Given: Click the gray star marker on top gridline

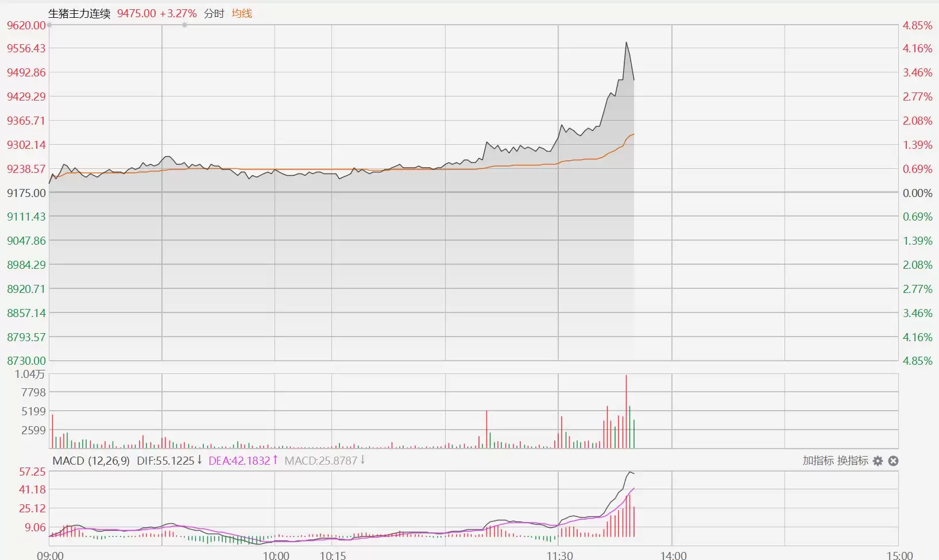Looking at the screenshot, I should tap(184, 25).
